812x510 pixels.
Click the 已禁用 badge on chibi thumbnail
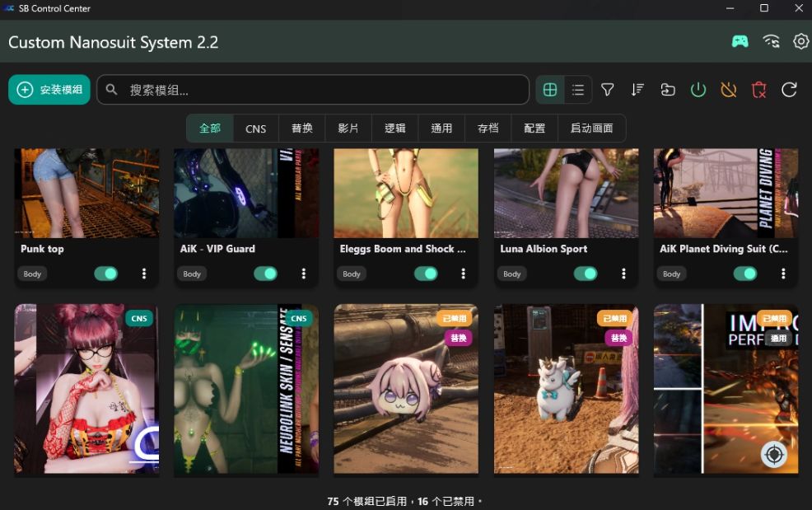point(454,318)
